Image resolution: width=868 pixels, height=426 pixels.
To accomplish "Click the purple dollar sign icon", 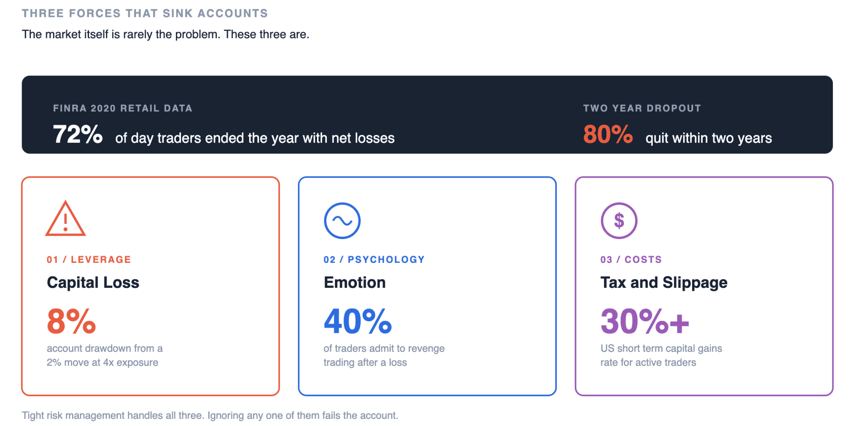I will click(619, 221).
